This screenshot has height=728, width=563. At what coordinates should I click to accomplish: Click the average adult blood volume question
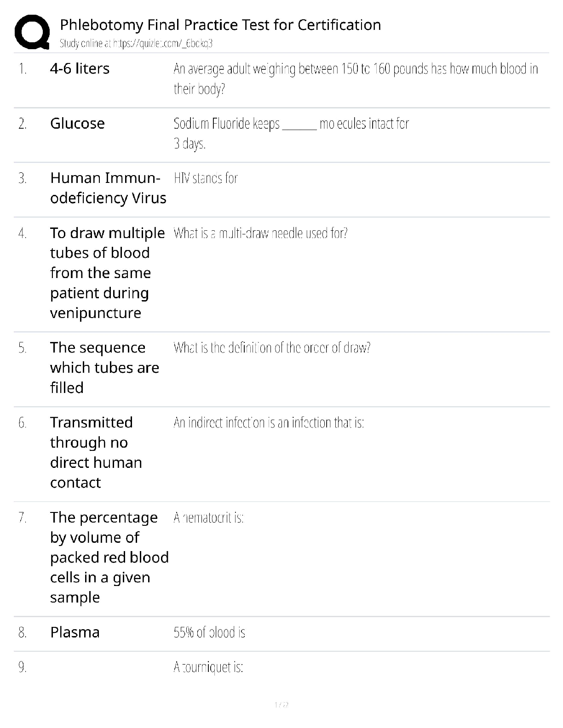point(355,79)
